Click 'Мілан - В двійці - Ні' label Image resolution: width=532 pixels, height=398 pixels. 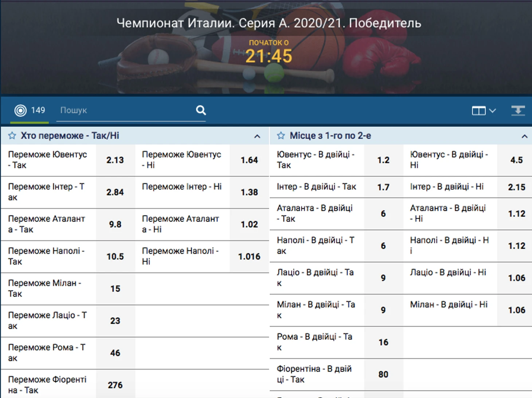(x=449, y=304)
